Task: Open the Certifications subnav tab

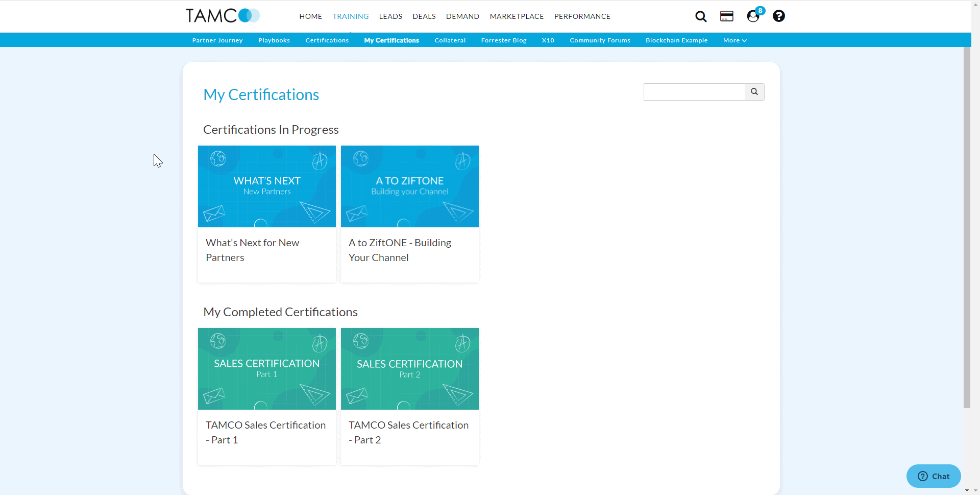Action: pos(327,40)
